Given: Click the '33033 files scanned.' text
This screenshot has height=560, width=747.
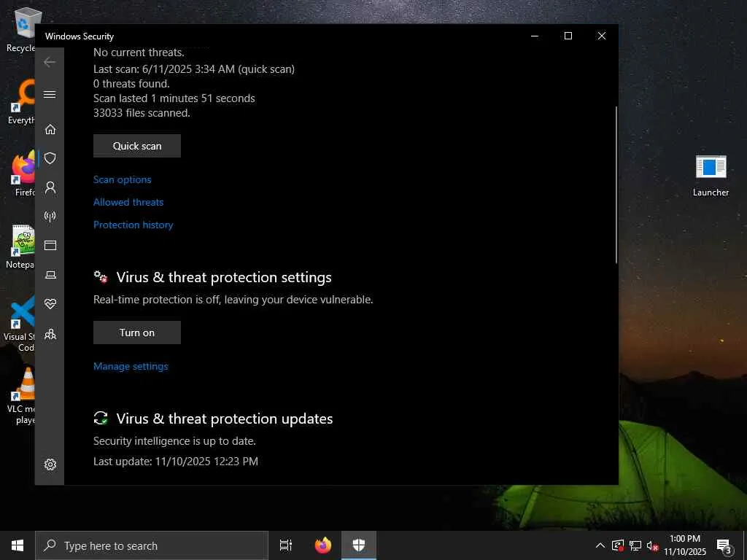Looking at the screenshot, I should pyautogui.click(x=142, y=113).
